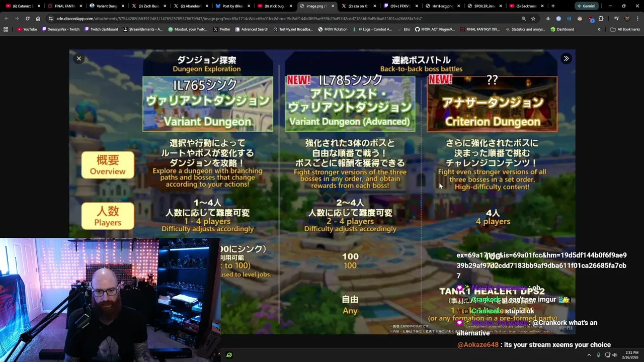Switch to Hn1Hsxg.png tab
The width and height of the screenshot is (644, 362).
443,6
